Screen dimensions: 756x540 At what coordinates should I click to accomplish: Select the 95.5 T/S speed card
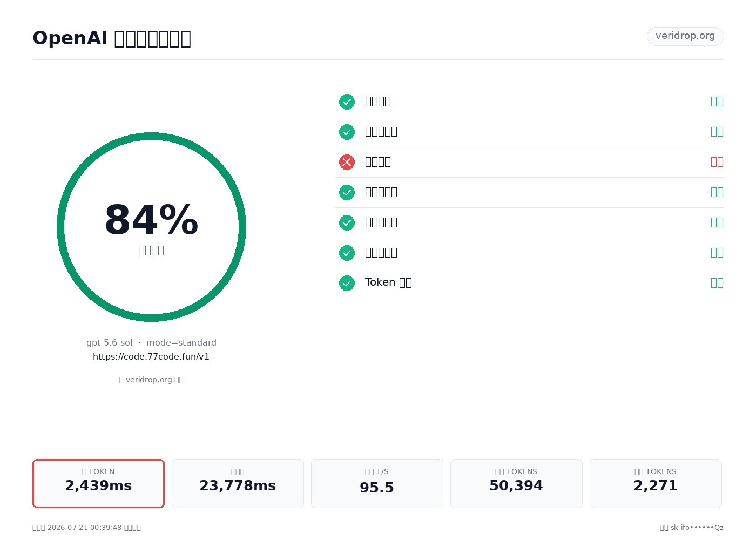coord(377,483)
